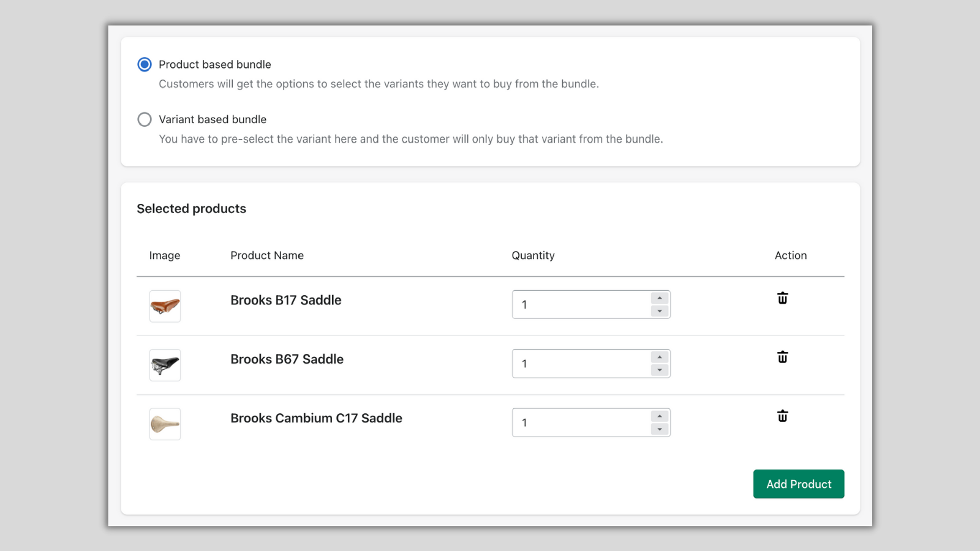Remove Brooks Cambium C17 Saddle via trash icon
The height and width of the screenshot is (551, 980).
point(782,416)
